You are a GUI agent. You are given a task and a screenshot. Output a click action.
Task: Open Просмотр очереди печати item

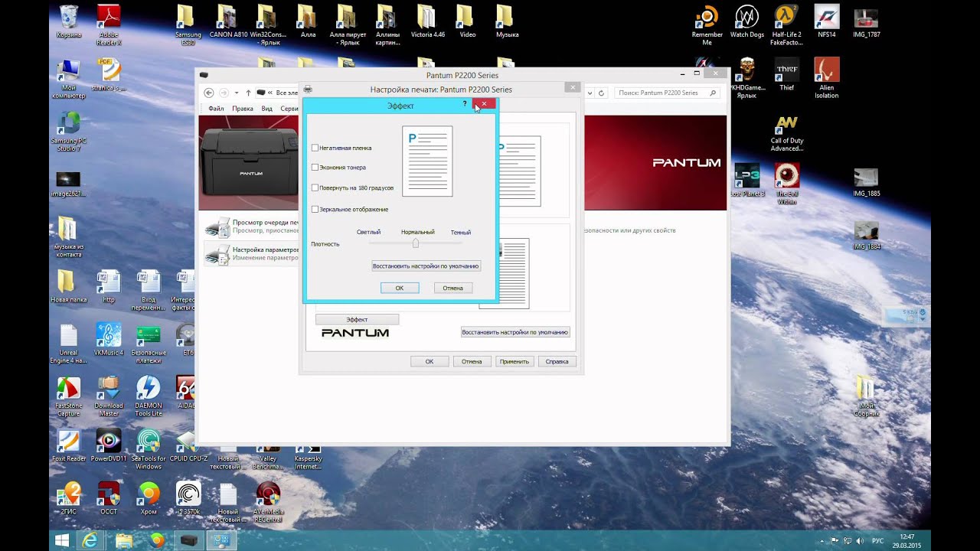(x=253, y=226)
